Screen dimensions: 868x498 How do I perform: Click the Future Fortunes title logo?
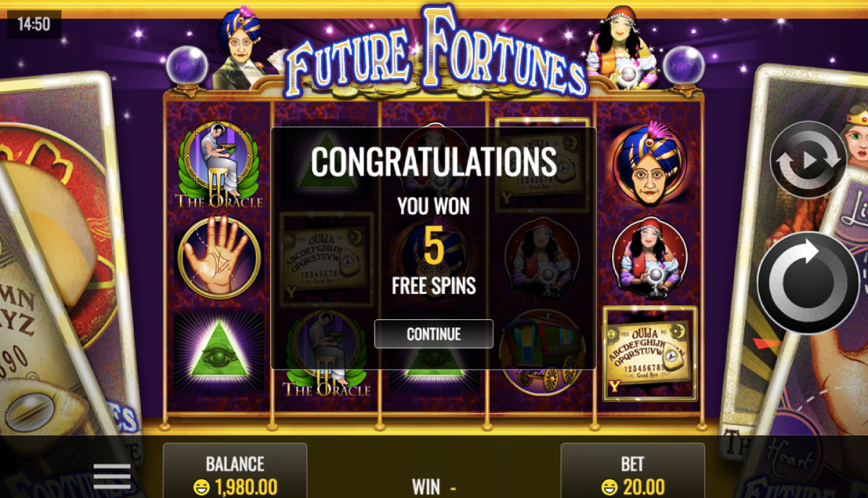[x=435, y=54]
